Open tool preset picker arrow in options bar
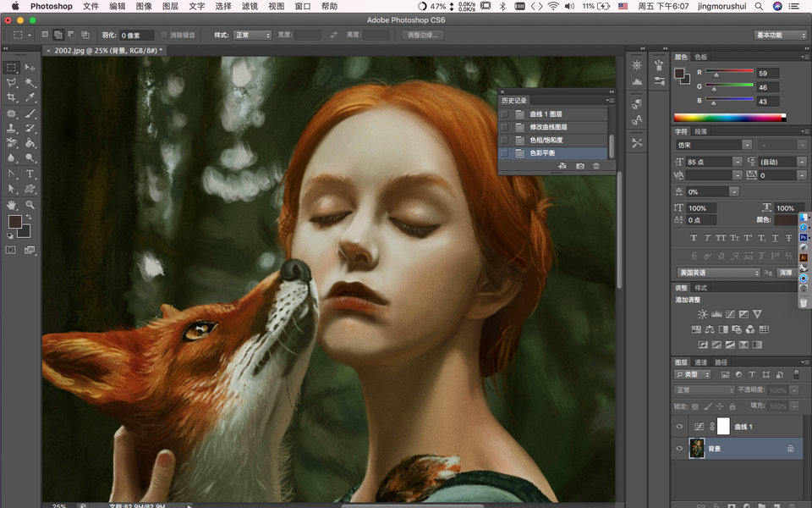Screen dimensions: 812x508 tap(30, 35)
